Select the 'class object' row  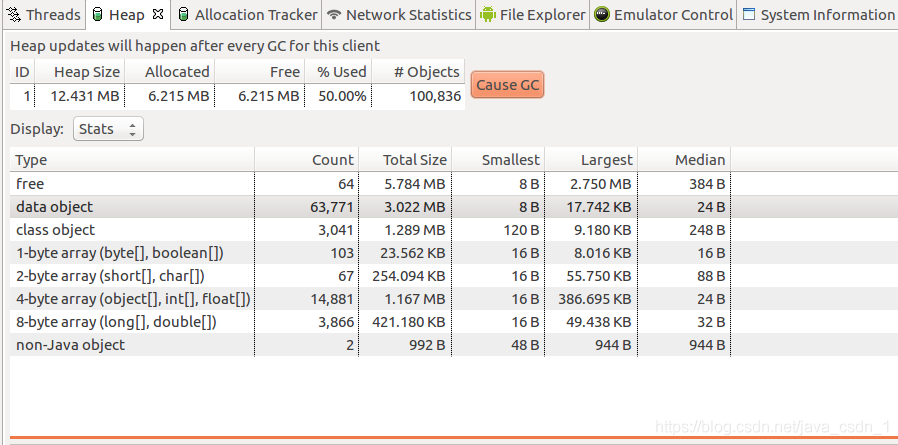click(454, 230)
